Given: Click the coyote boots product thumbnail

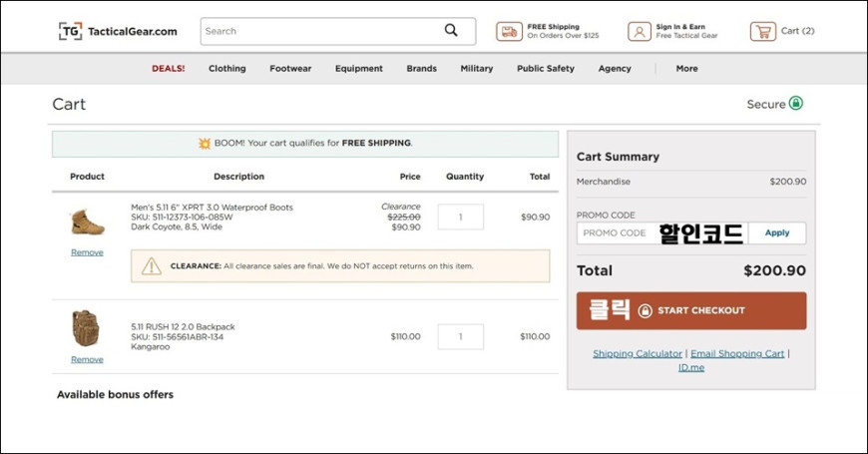Looking at the screenshot, I should (88, 223).
